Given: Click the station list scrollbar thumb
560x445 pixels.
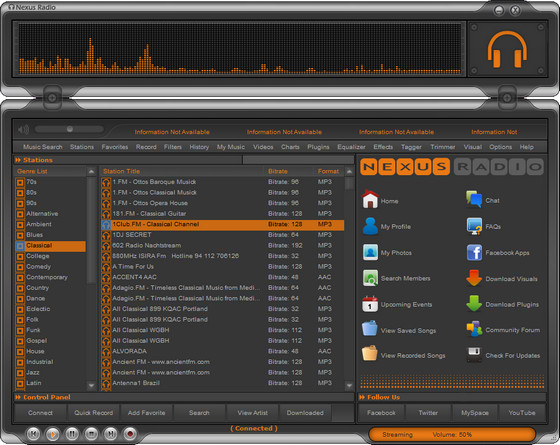Looking at the screenshot, I should pos(349,184).
